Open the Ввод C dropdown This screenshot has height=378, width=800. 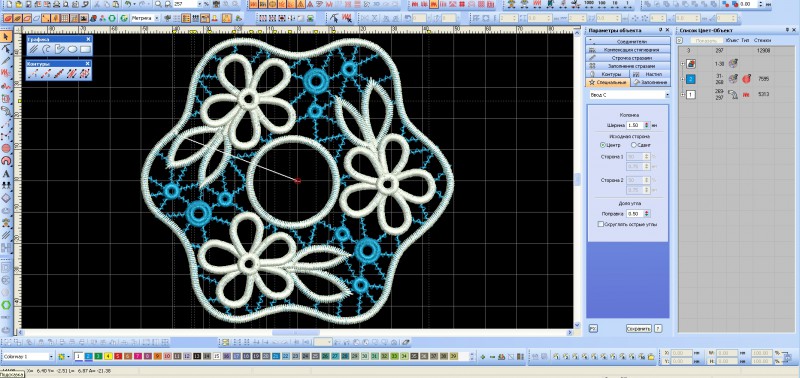[667, 95]
